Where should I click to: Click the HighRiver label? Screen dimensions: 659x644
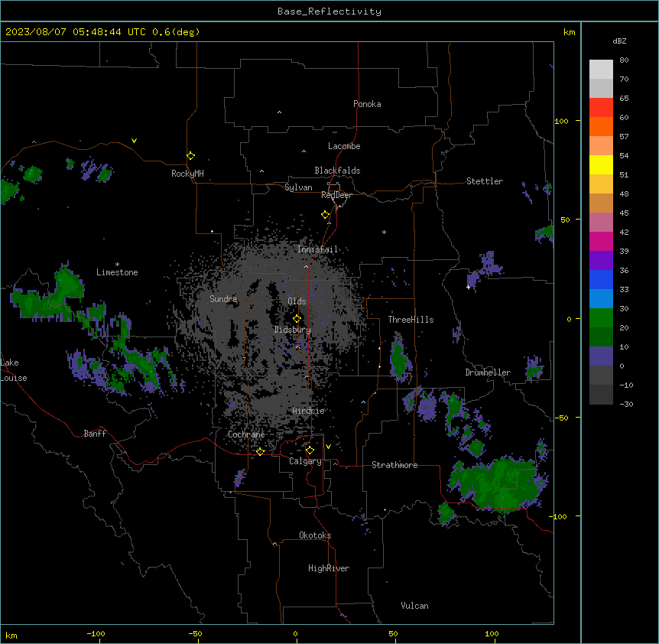[x=329, y=568]
